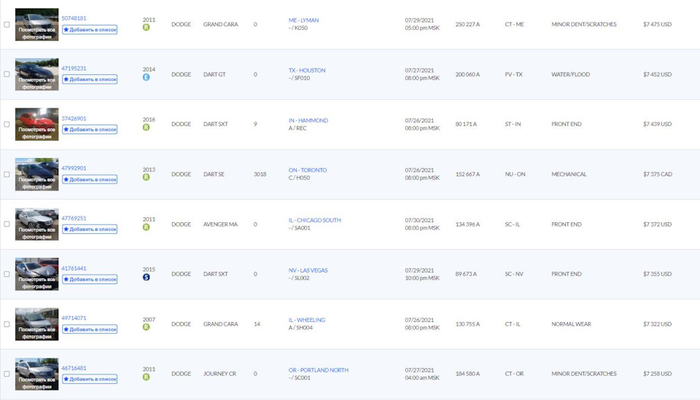View photos of the red Dart SXT
This screenshot has height=400, width=700.
point(38,124)
